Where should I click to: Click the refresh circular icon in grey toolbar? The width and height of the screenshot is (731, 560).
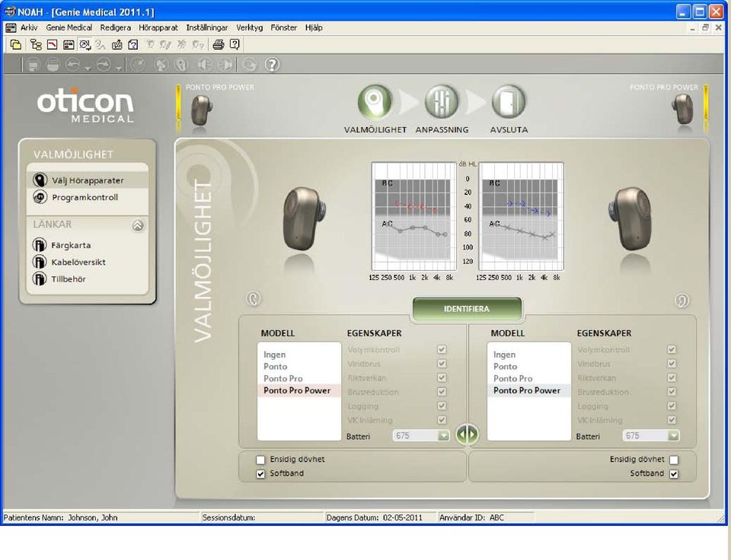(250, 65)
